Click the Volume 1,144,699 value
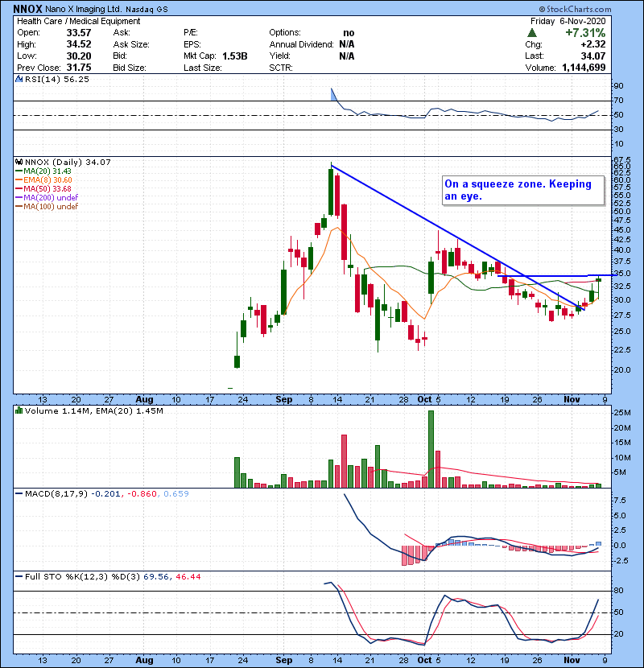 coord(584,68)
